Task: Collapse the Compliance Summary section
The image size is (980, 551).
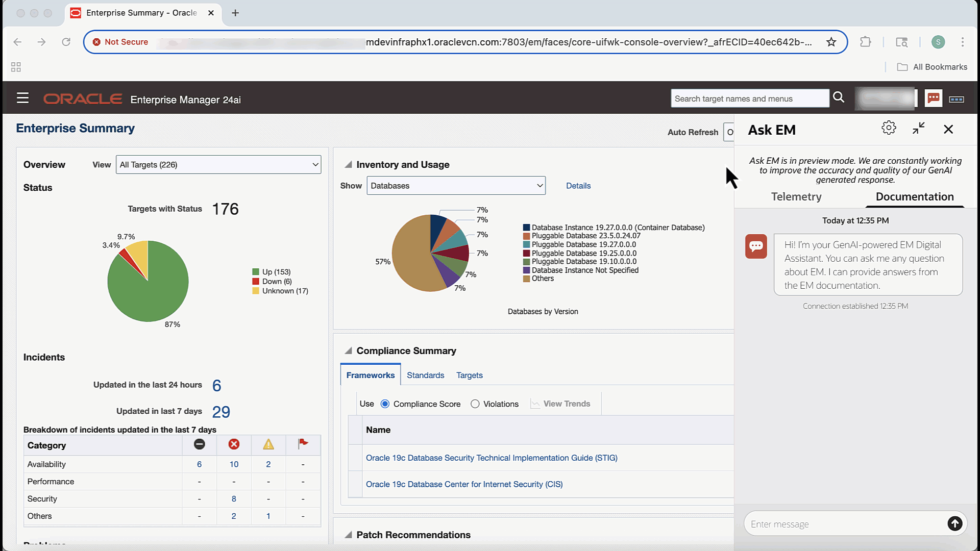Action: coord(348,351)
